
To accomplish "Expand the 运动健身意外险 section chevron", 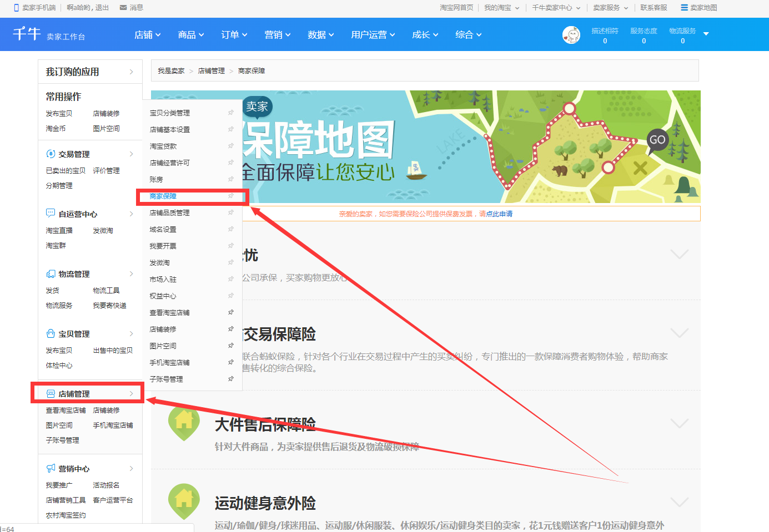I will (680, 502).
